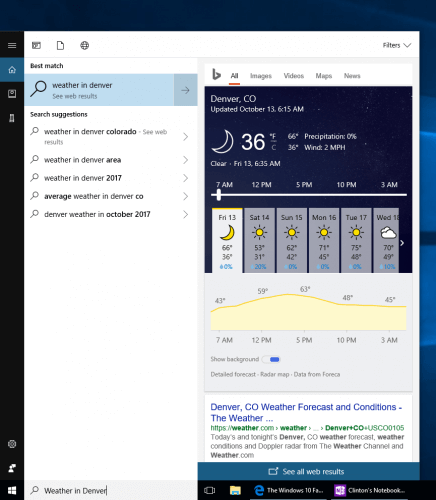Select the Mon 16 forecast card

(324, 240)
